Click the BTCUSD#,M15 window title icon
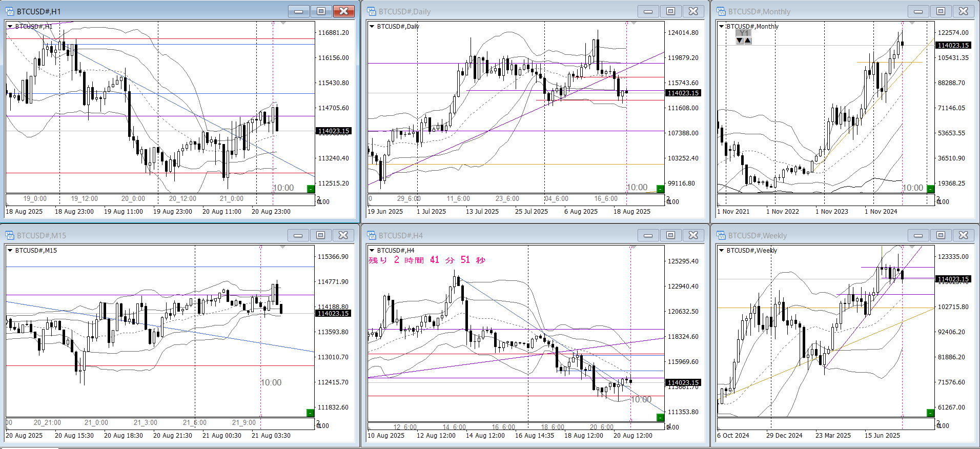Screen dimensions: 980x449 point(10,235)
